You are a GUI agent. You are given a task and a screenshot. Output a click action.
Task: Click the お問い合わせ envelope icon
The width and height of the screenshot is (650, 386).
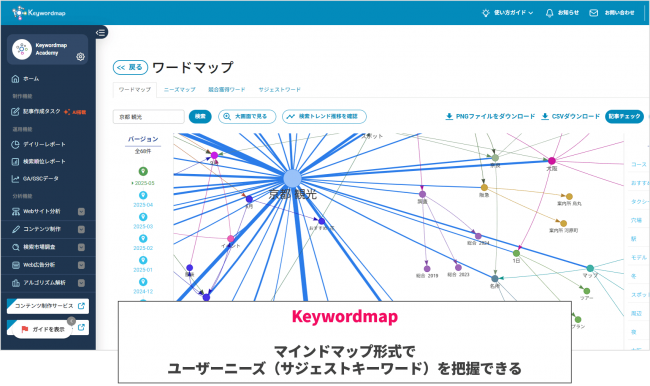pyautogui.click(x=594, y=13)
